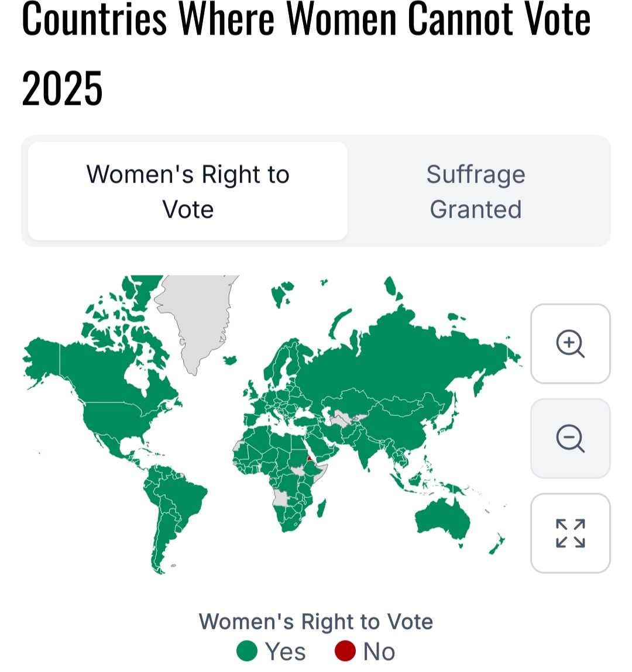Click the zoom out magnifier icon
Image resolution: width=632 pixels, height=672 pixels.
[570, 439]
